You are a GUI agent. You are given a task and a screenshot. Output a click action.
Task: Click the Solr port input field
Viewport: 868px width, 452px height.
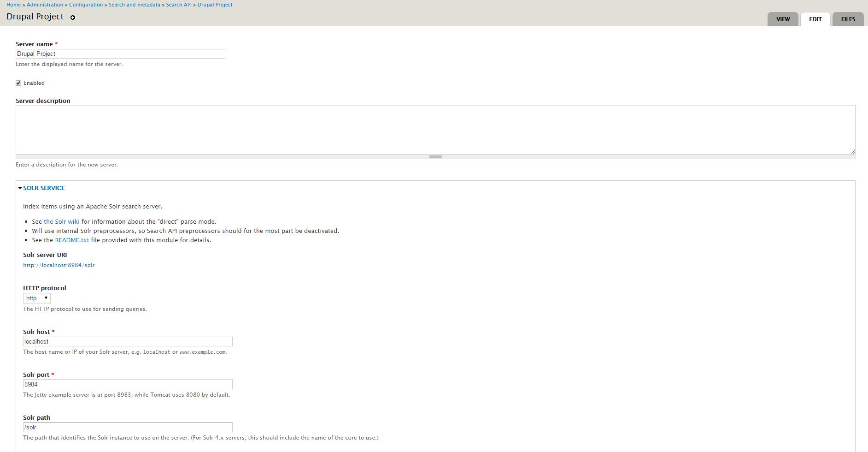pyautogui.click(x=128, y=385)
